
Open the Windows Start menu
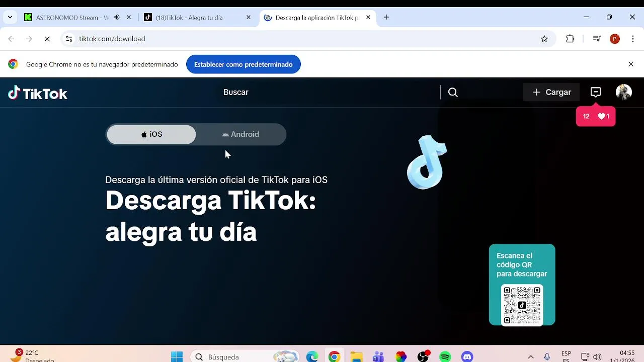(177, 356)
